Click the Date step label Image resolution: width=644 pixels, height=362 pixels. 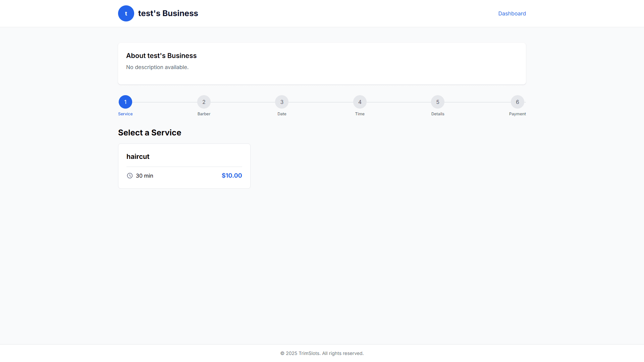point(282,114)
